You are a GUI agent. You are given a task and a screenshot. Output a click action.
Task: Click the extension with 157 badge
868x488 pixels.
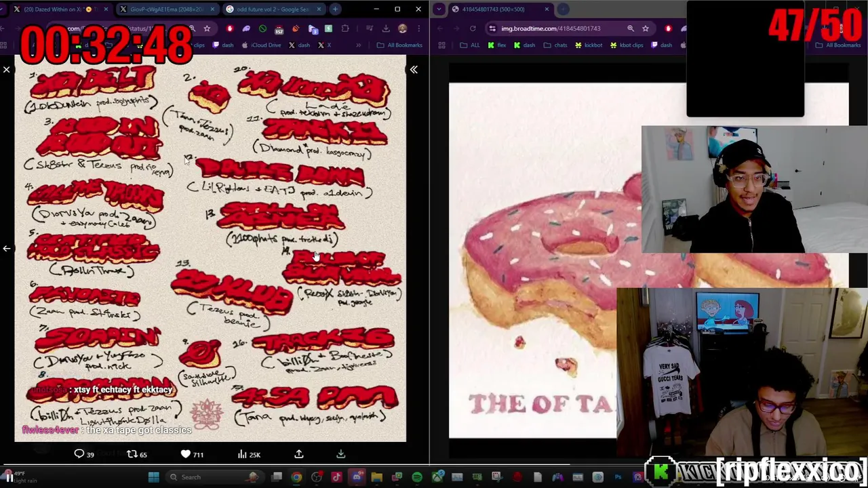pyautogui.click(x=279, y=29)
